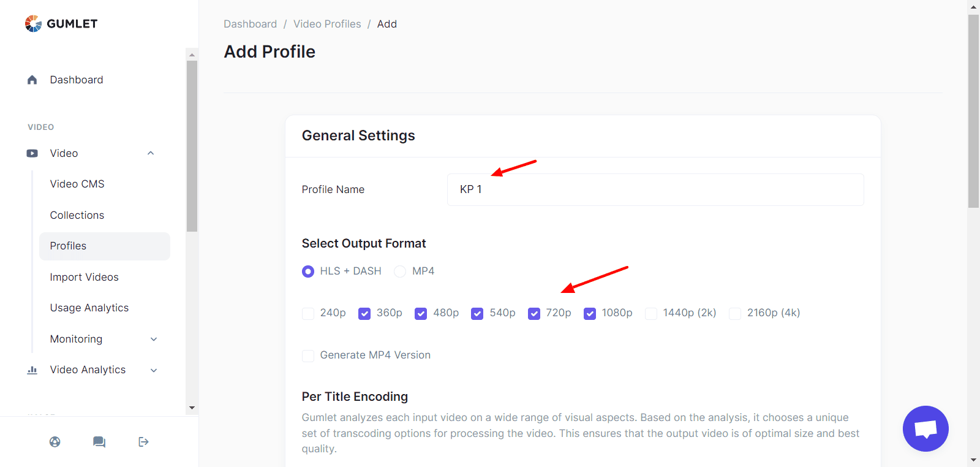980x467 pixels.
Task: Click the Profile Name input field
Action: [655, 189]
